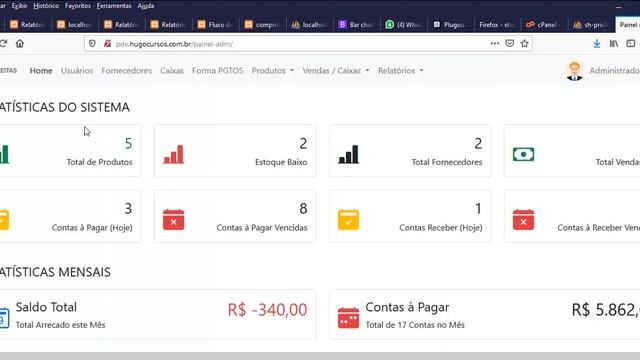Click the R$ -340,00 balance value

coord(267,310)
